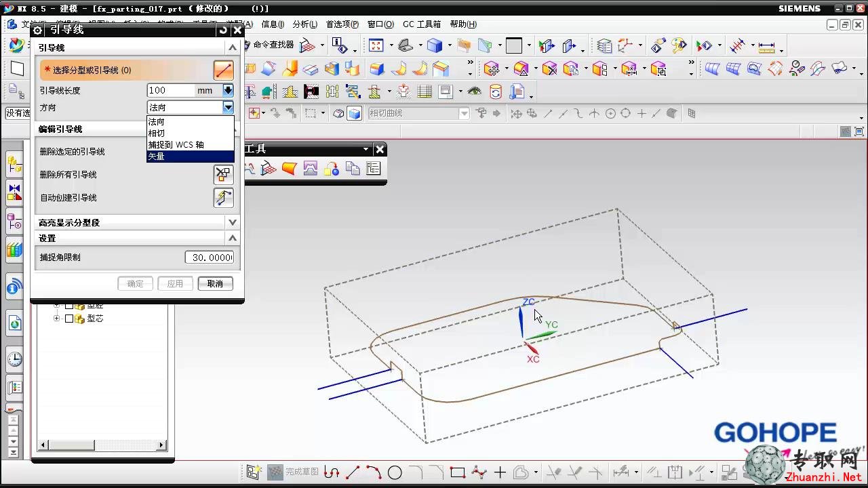Image resolution: width=868 pixels, height=488 pixels.
Task: Click the solid shaded cube selection filter icon
Action: pos(354,113)
